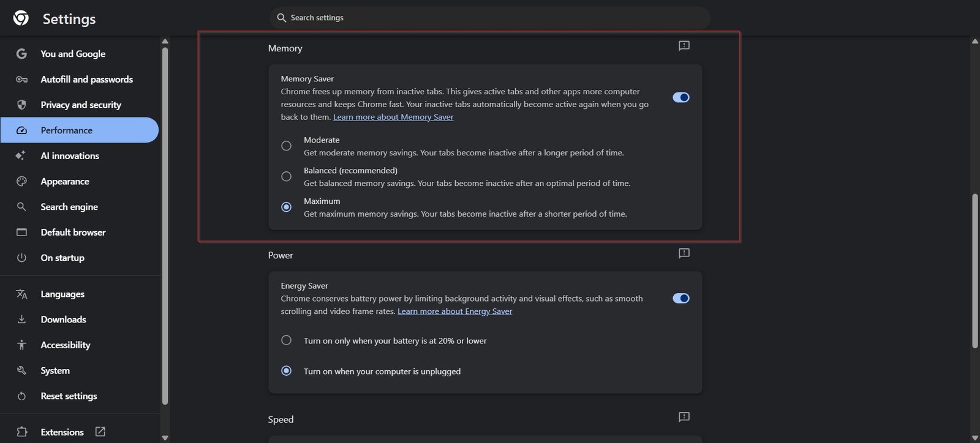
Task: Go to AI innovations settings
Action: 80,155
